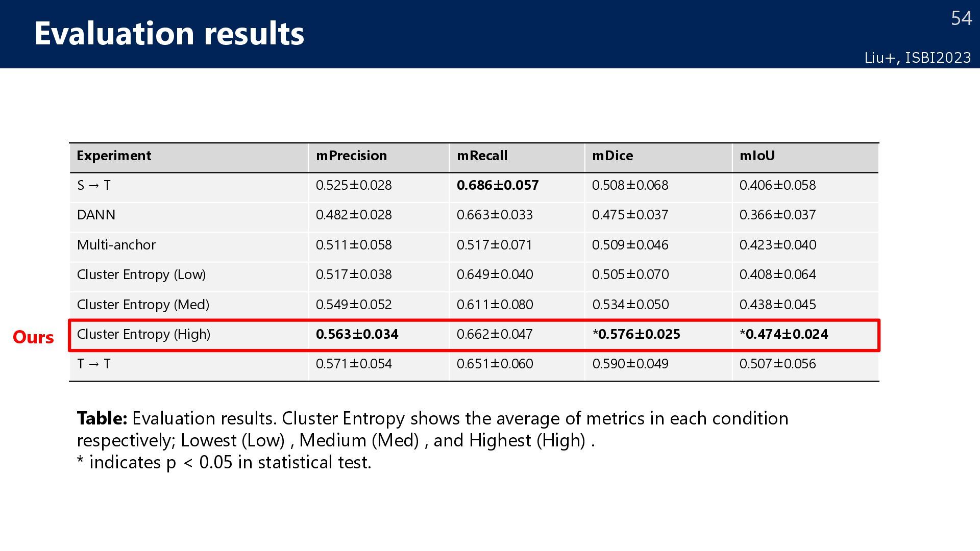Click the 'T → T' experiment row label
This screenshot has height=551, width=980.
click(93, 364)
